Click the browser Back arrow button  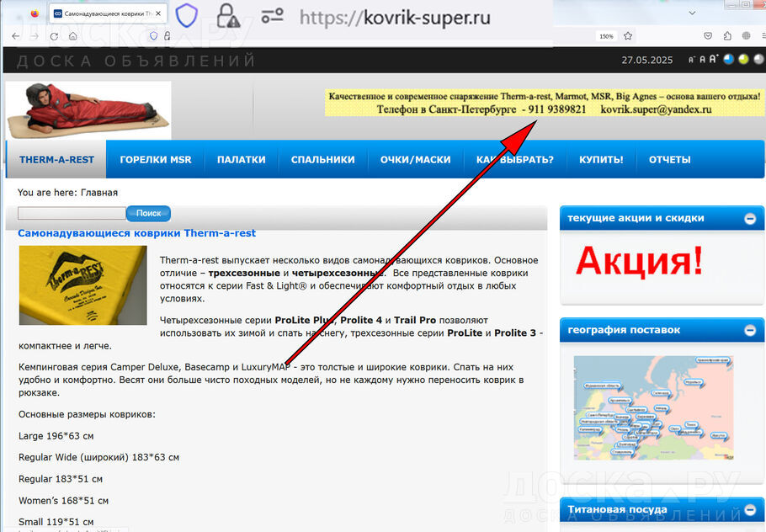click(15, 36)
